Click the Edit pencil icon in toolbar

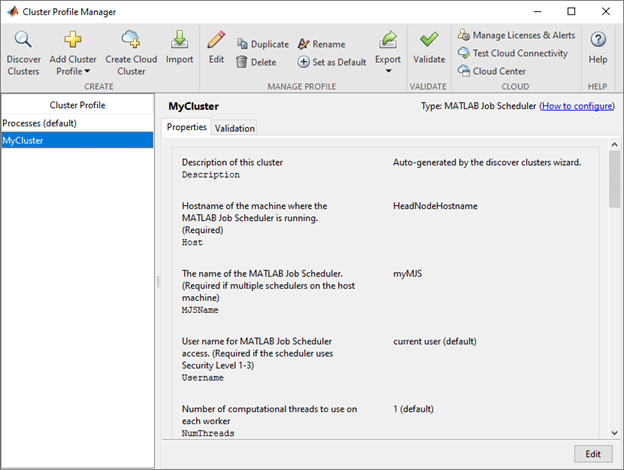tap(216, 41)
